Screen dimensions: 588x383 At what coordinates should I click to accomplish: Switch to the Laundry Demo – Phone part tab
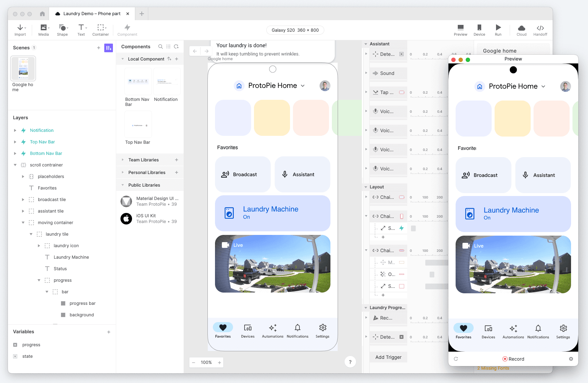pyautogui.click(x=92, y=13)
